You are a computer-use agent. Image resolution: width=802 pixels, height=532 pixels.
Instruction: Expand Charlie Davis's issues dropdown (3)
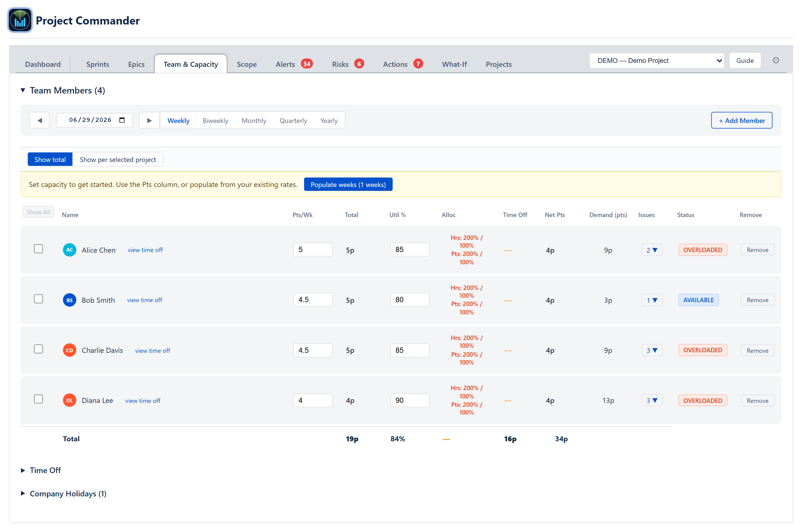coord(652,350)
